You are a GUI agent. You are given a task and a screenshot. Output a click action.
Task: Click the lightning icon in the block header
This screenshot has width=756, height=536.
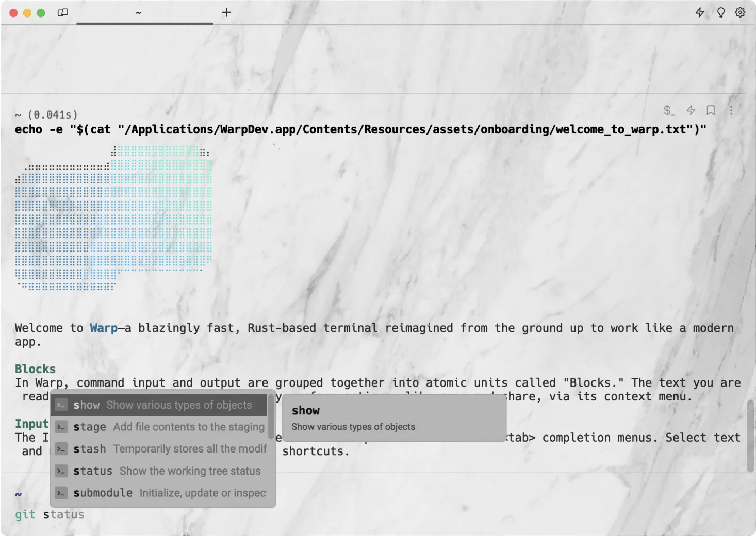click(x=691, y=110)
